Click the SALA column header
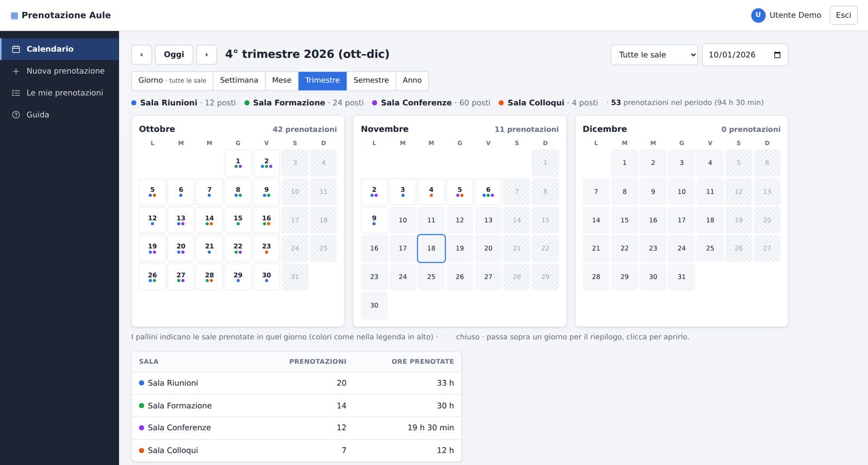Viewport: 868px width, 465px height. (x=149, y=361)
